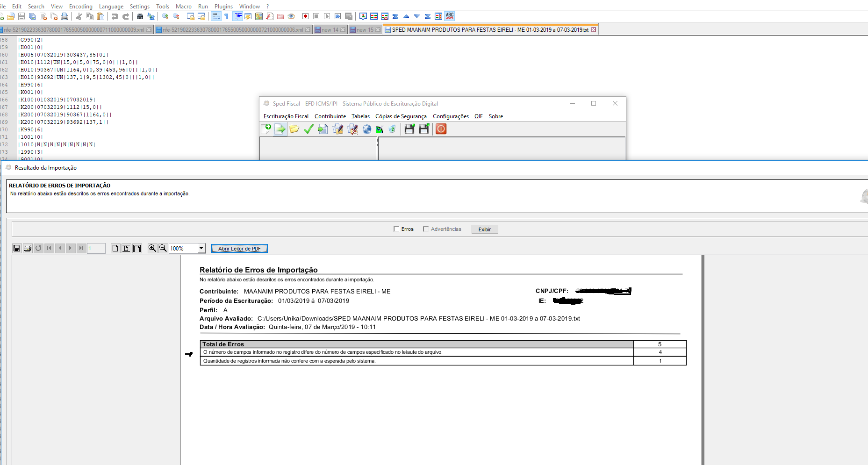Viewport: 868px width, 465px height.
Task: Open the yellow folder icon in Sped Fiscal toolbar
Action: 294,129
